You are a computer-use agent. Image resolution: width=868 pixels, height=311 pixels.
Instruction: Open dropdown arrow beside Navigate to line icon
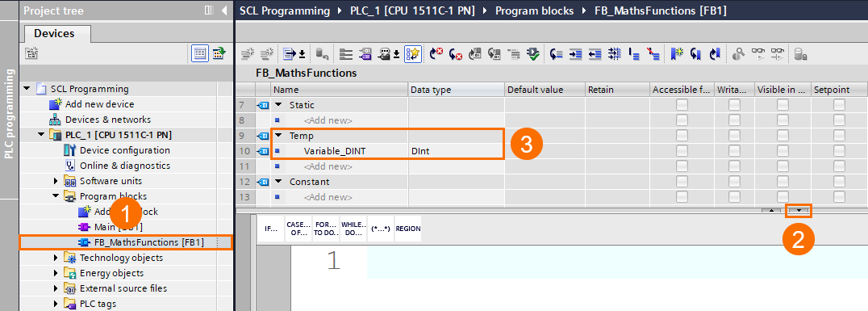coord(303,54)
